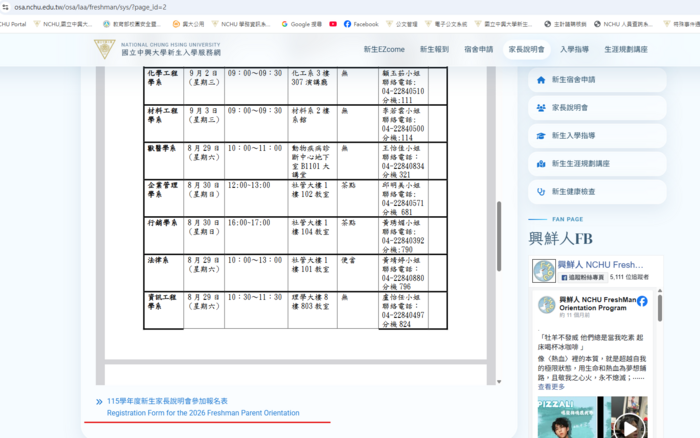The image size is (700, 438).
Task: Click the 國立中興大學新生入學服務網 site title
Action: (171, 53)
